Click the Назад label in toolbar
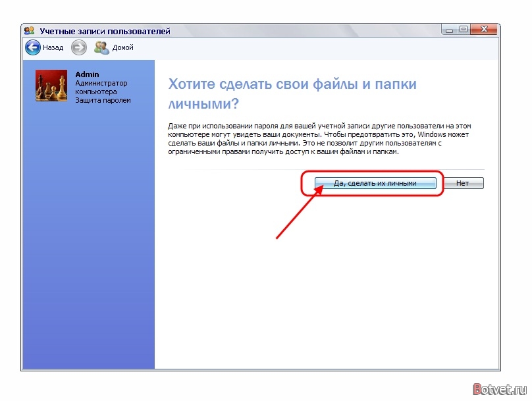This screenshot has height=401, width=532. (53, 47)
